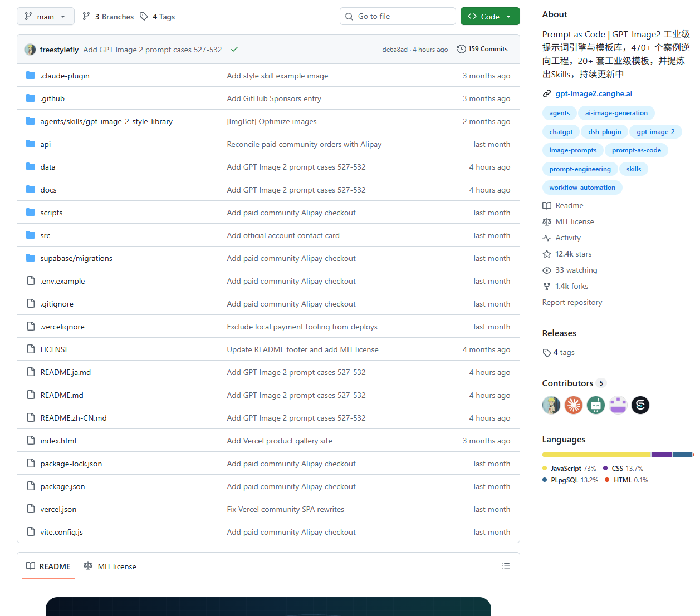Open the .vercelignore file
This screenshot has width=700, height=616.
62,327
